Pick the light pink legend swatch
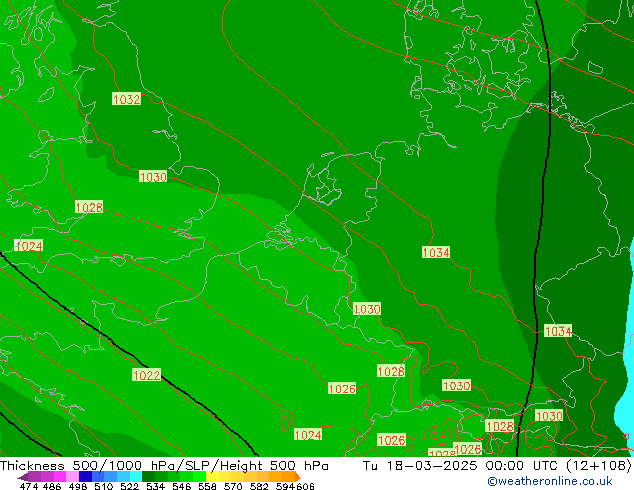The height and width of the screenshot is (490, 634). (72, 476)
